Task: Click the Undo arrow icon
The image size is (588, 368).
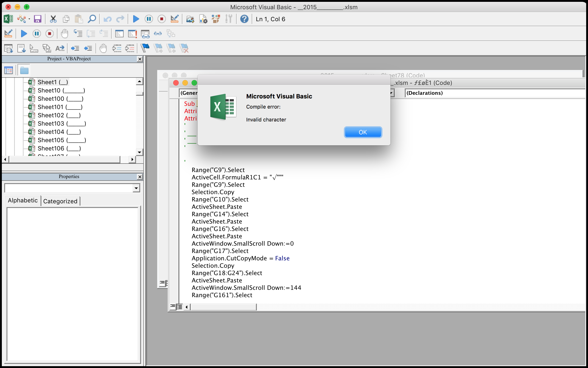Action: tap(107, 19)
